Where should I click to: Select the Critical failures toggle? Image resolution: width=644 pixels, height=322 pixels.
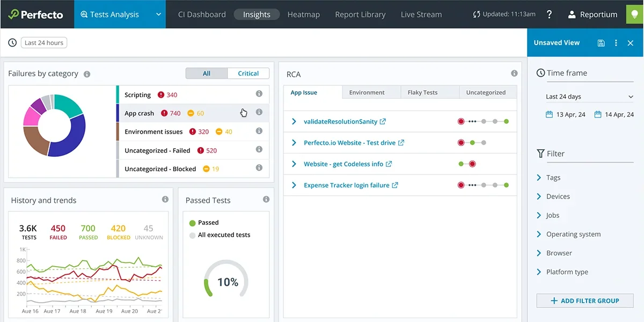pos(248,74)
